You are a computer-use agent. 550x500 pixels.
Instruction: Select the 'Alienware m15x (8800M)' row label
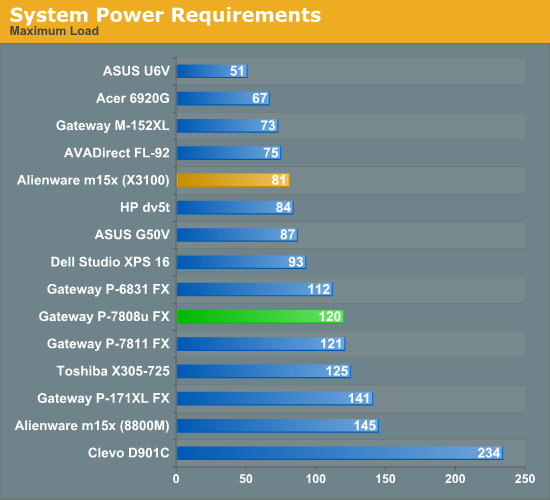click(92, 426)
